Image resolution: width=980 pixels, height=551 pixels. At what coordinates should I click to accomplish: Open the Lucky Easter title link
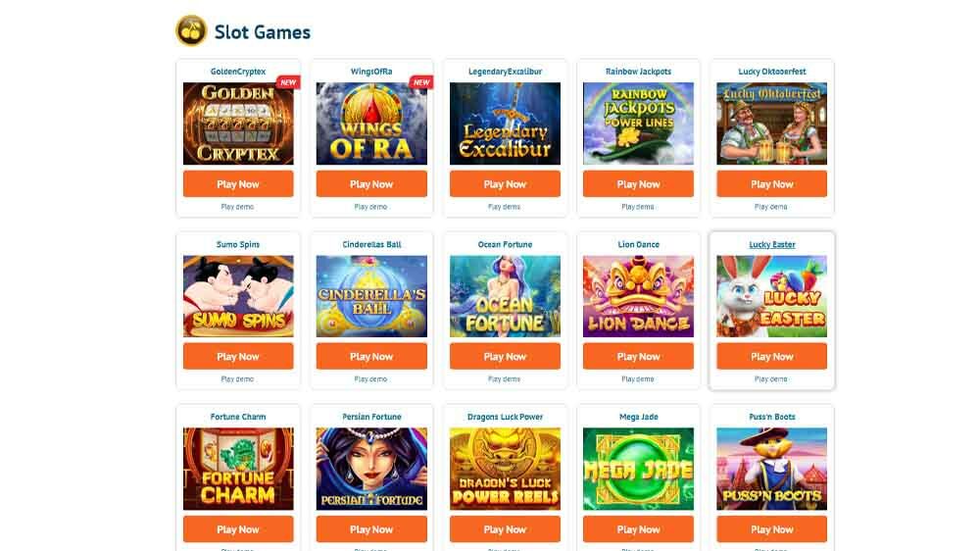[772, 244]
